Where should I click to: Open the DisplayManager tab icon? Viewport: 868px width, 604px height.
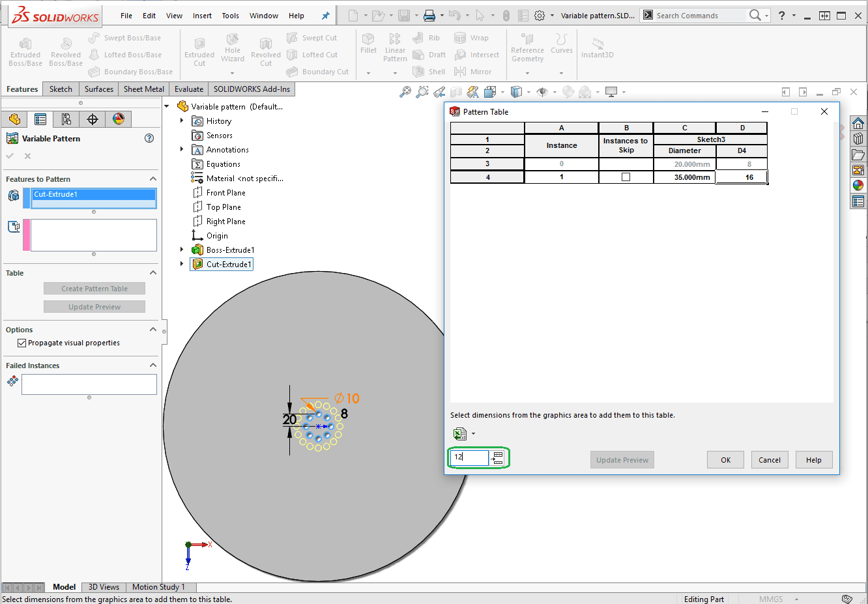[119, 119]
